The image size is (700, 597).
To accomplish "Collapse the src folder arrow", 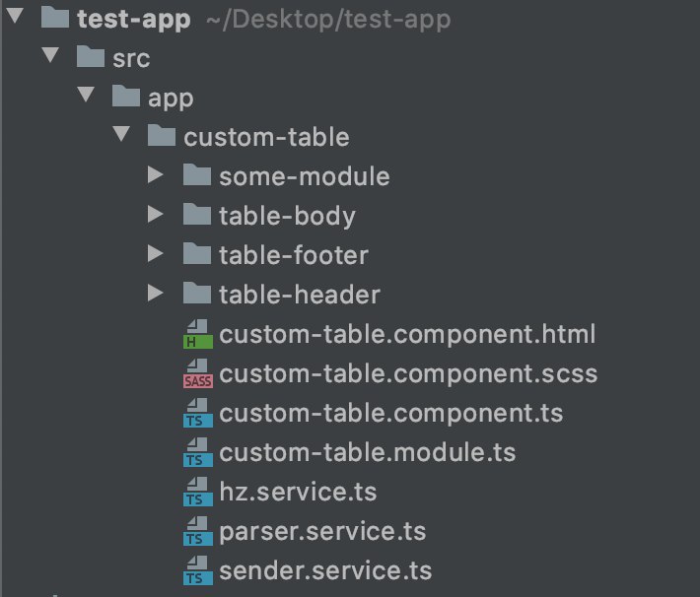I will pos(50,55).
